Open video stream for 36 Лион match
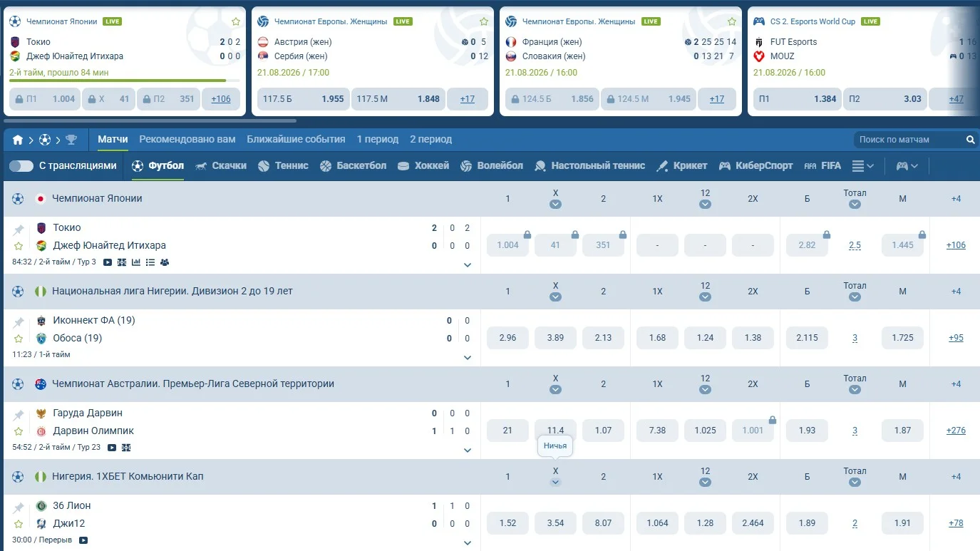Image resolution: width=980 pixels, height=551 pixels. pyautogui.click(x=83, y=540)
